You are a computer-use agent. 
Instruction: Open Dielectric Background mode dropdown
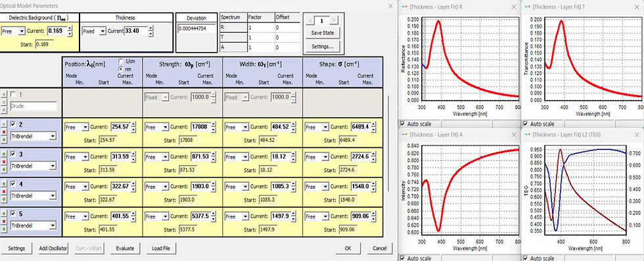pyautogui.click(x=12, y=31)
